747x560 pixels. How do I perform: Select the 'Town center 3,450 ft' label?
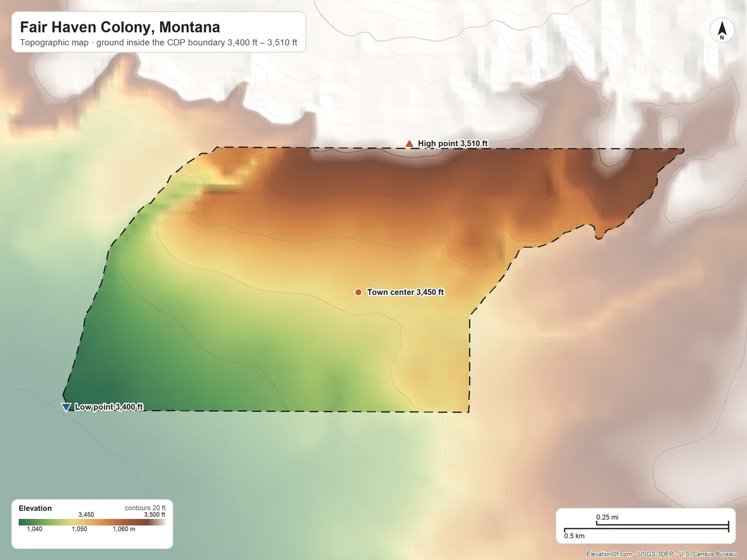tap(405, 292)
